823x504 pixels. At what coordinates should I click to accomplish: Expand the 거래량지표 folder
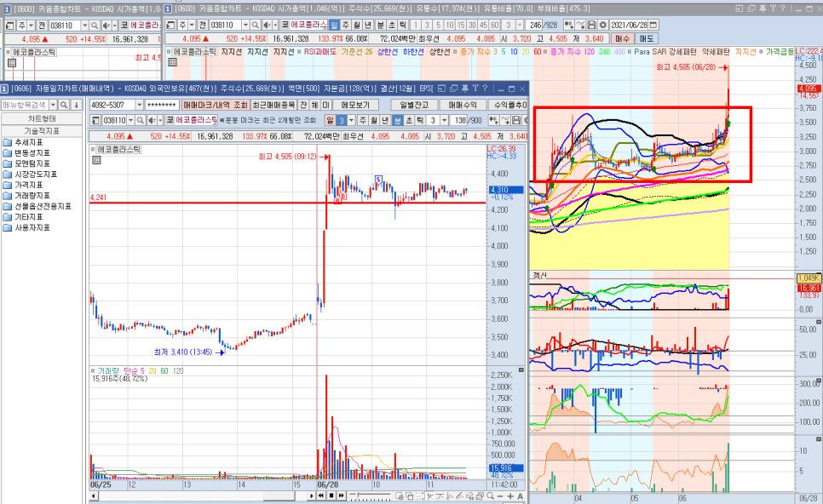click(x=26, y=195)
